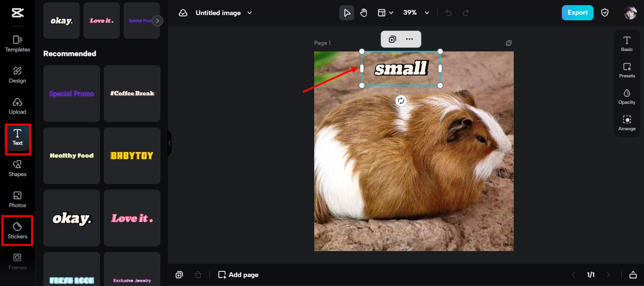Open more options for selected text
Viewport: 644px width, 286px height.
[410, 39]
